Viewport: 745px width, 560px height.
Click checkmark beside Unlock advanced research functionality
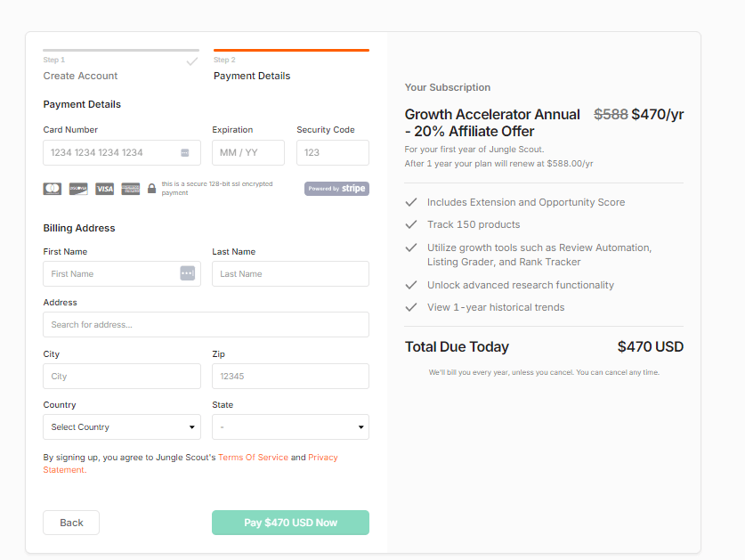pos(411,285)
